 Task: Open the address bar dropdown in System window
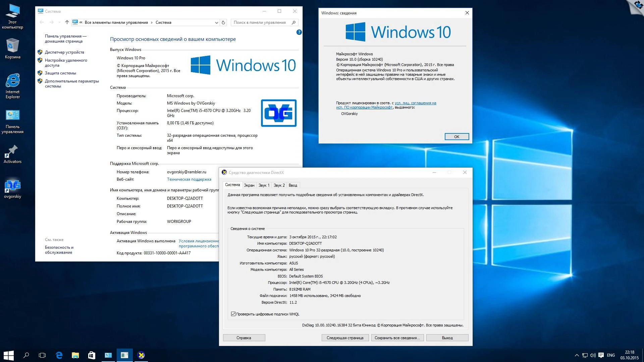coord(217,22)
